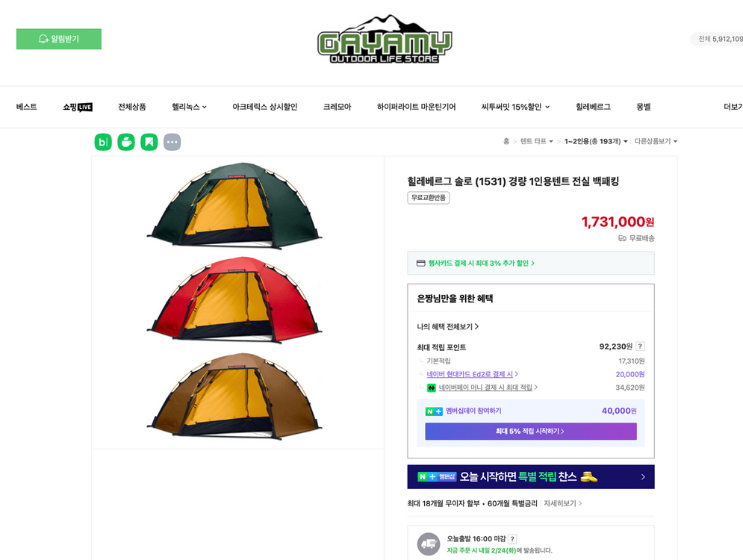743x560 pixels.
Task: Click the N+ membership badge by 멤버십데이 참여하기
Action: pos(434,411)
